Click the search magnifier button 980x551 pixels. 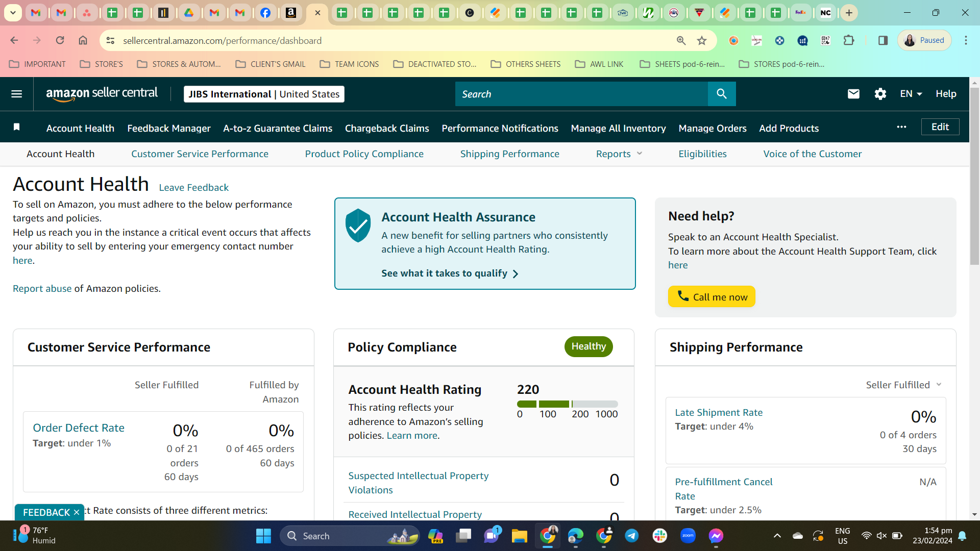pyautogui.click(x=722, y=94)
